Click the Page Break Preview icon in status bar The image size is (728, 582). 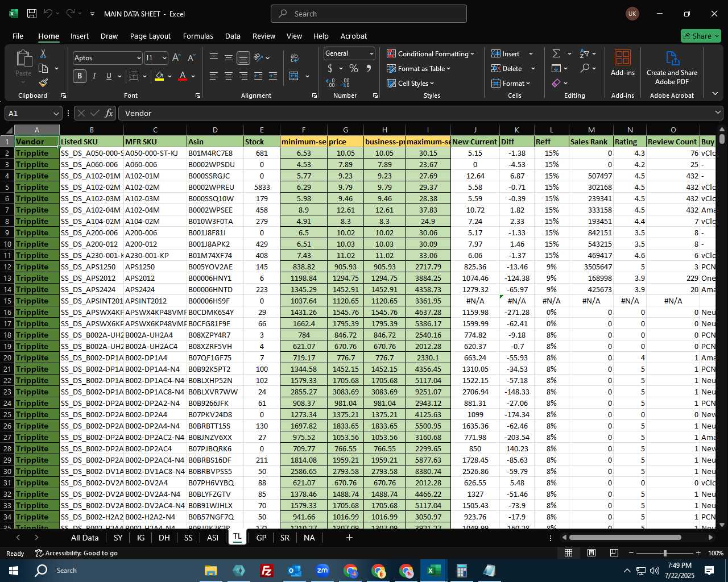pyautogui.click(x=614, y=553)
